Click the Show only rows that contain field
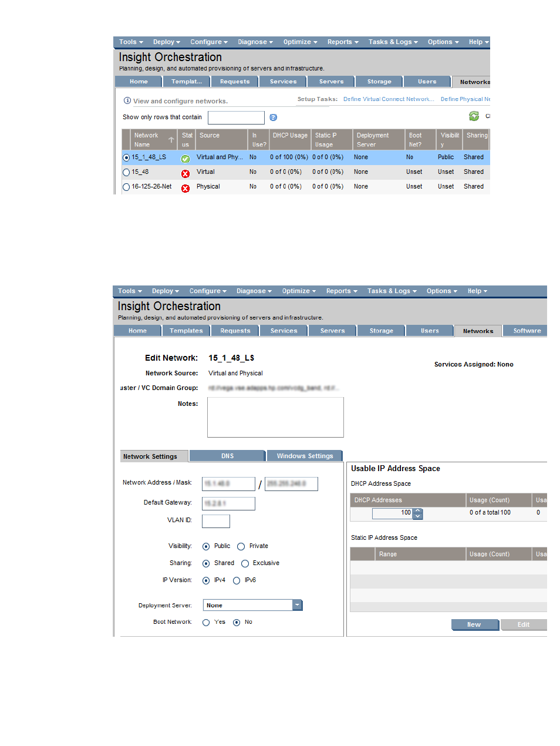The image size is (560, 746). 236,117
